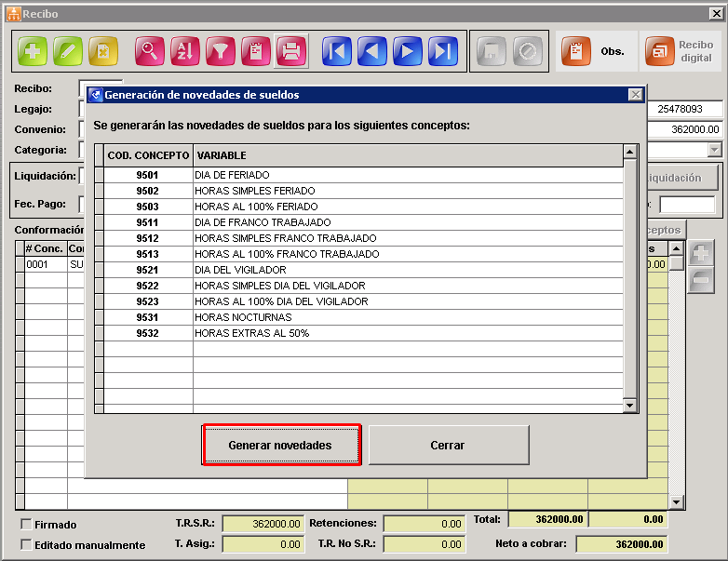The height and width of the screenshot is (561, 728).
Task: Close the Generación de novedades dialog
Action: click(x=635, y=95)
